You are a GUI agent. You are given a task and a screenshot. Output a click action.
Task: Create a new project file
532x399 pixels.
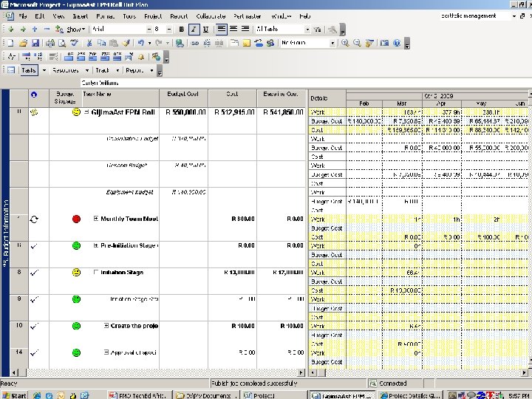10,43
